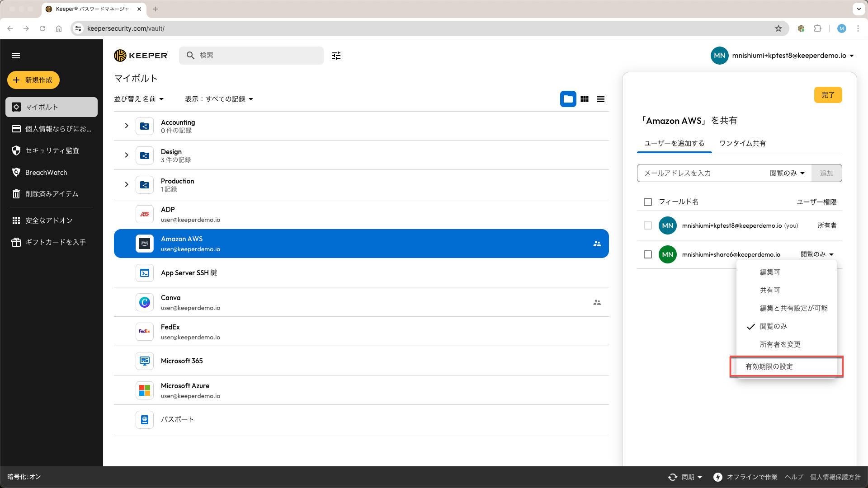The height and width of the screenshot is (488, 868).
Task: Click the 新規作成 button
Action: [33, 80]
